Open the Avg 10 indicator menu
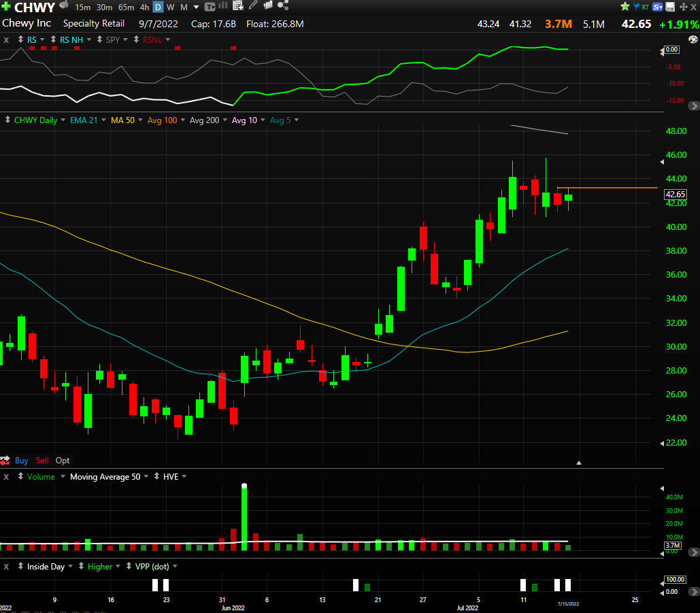 263,120
